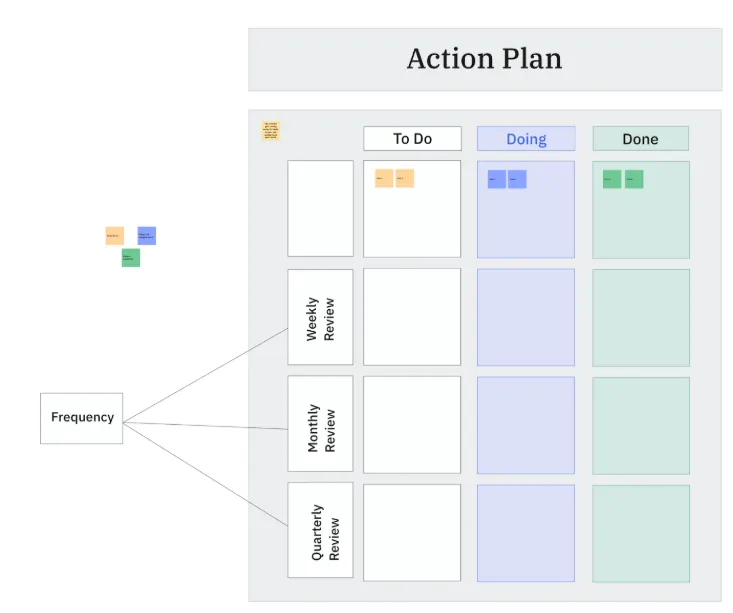Click the To Do column header
Screen dimensions: 733x613
(x=412, y=138)
